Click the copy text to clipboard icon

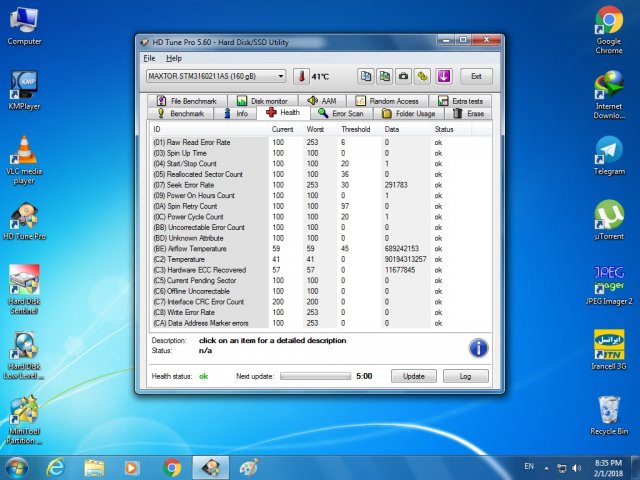click(x=366, y=76)
